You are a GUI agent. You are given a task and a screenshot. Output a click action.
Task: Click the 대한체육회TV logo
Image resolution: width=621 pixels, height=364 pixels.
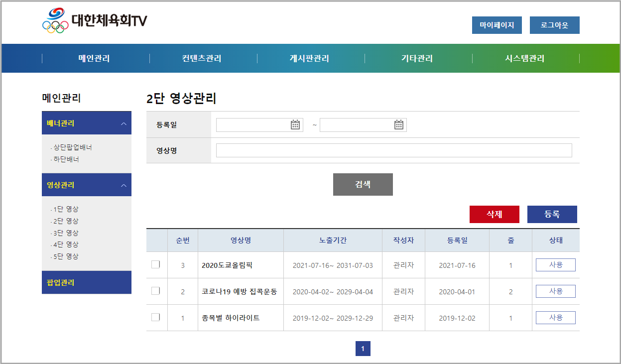pos(95,20)
